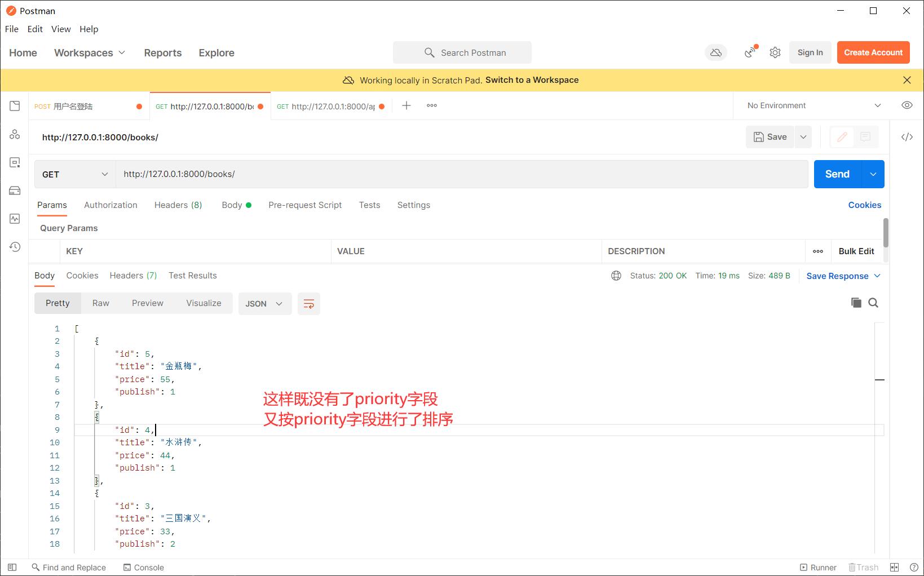Switch to the request Headers (8) tab
Screen dimensions: 924x576
click(x=178, y=205)
